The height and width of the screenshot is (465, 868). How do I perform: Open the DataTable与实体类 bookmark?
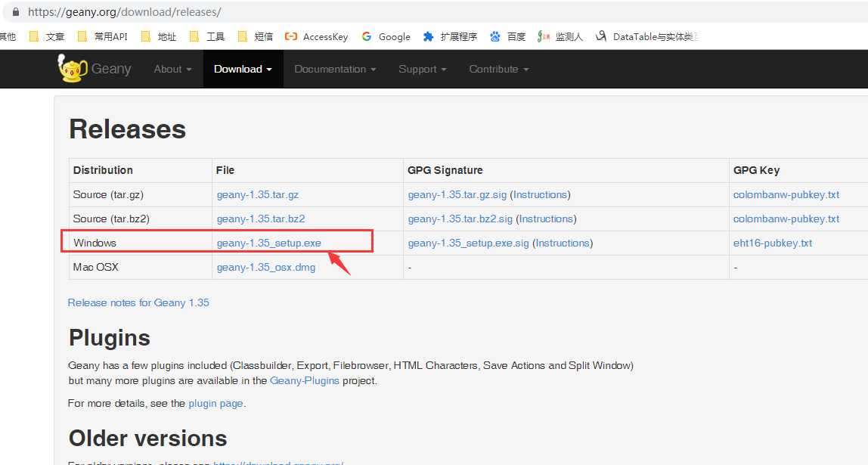click(647, 36)
